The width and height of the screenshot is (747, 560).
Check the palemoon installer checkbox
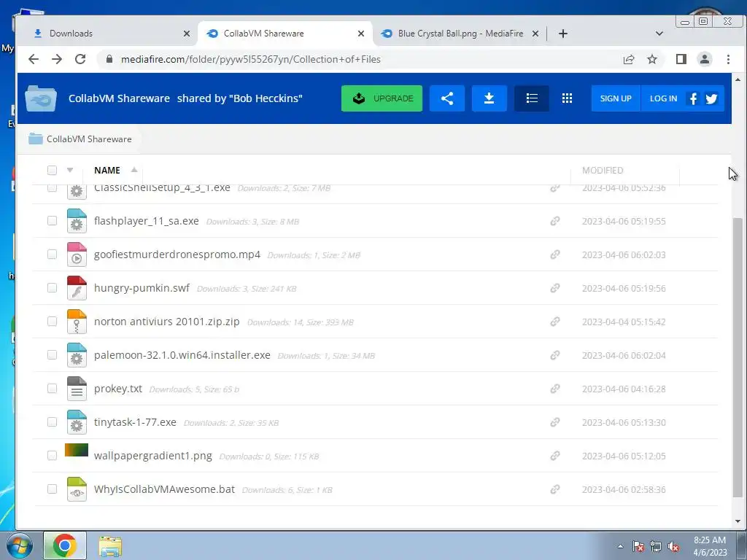point(52,355)
